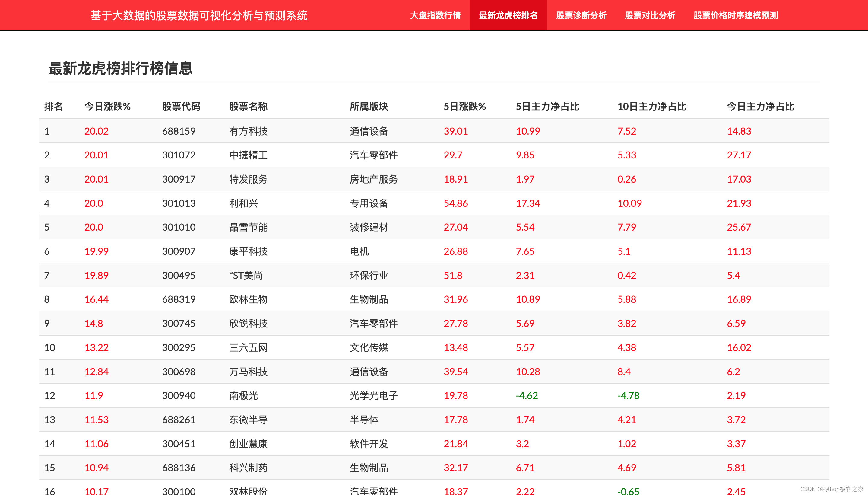The image size is (868, 495).
Task: Select the 最新龙虎榜排名 navigation tab
Action: click(508, 16)
